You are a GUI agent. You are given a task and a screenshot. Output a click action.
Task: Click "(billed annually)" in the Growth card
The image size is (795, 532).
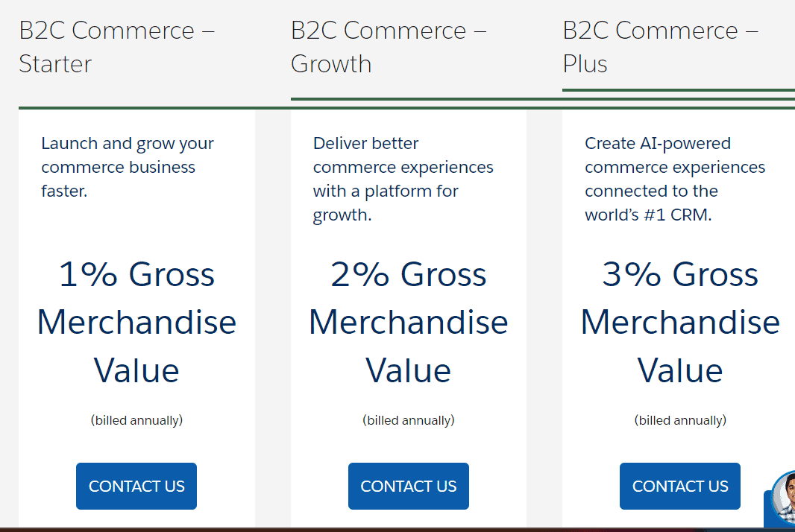click(408, 420)
